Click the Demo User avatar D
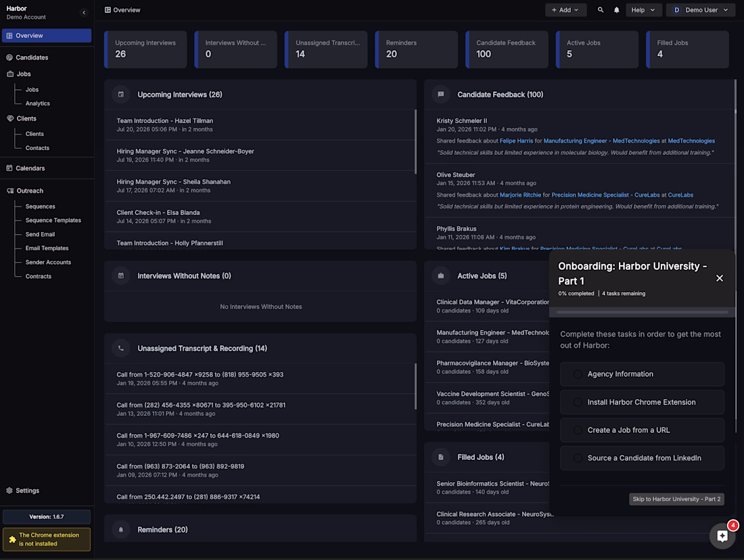Image resolution: width=744 pixels, height=560 pixels. click(x=676, y=10)
